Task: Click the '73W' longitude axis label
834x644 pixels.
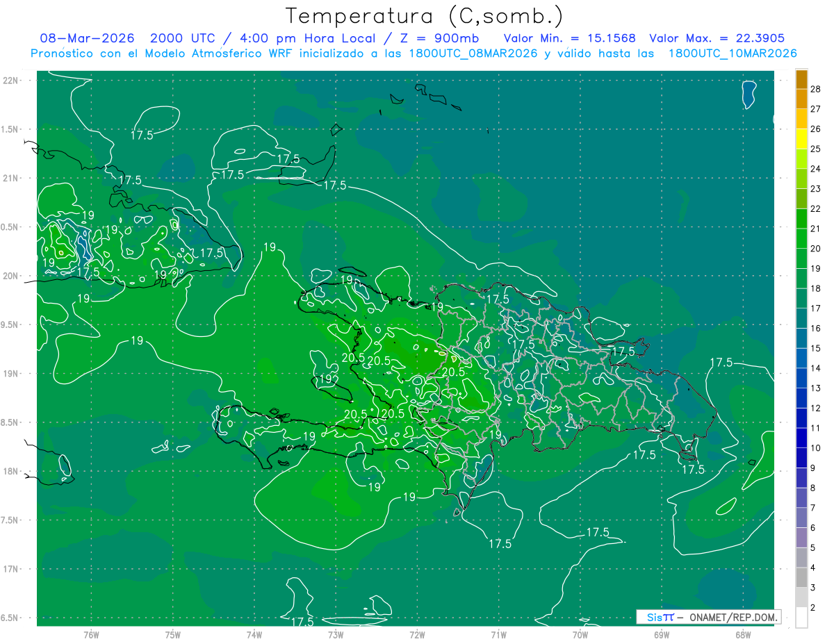Action: point(336,634)
